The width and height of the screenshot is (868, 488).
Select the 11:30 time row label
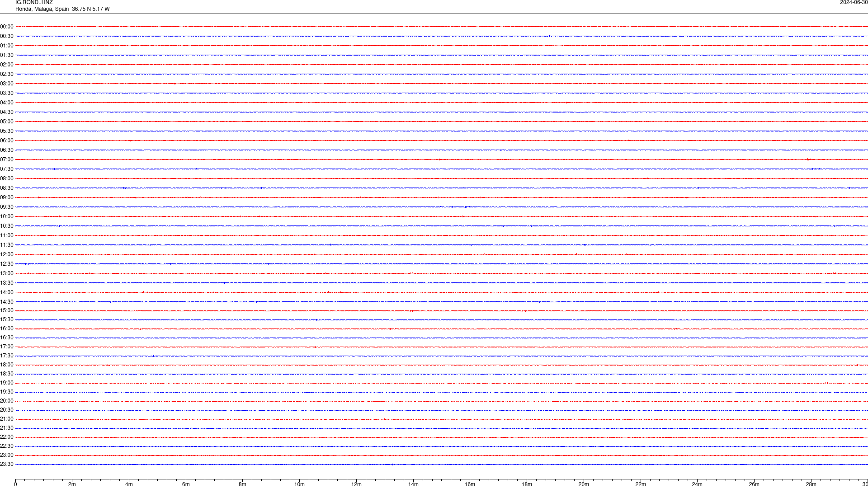point(7,245)
